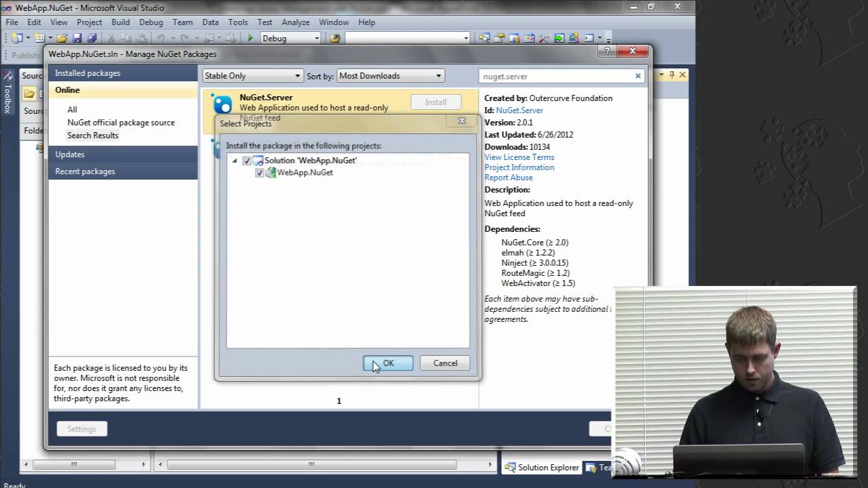Click the Find in Files icon
The image size is (868, 488).
tap(335, 38)
